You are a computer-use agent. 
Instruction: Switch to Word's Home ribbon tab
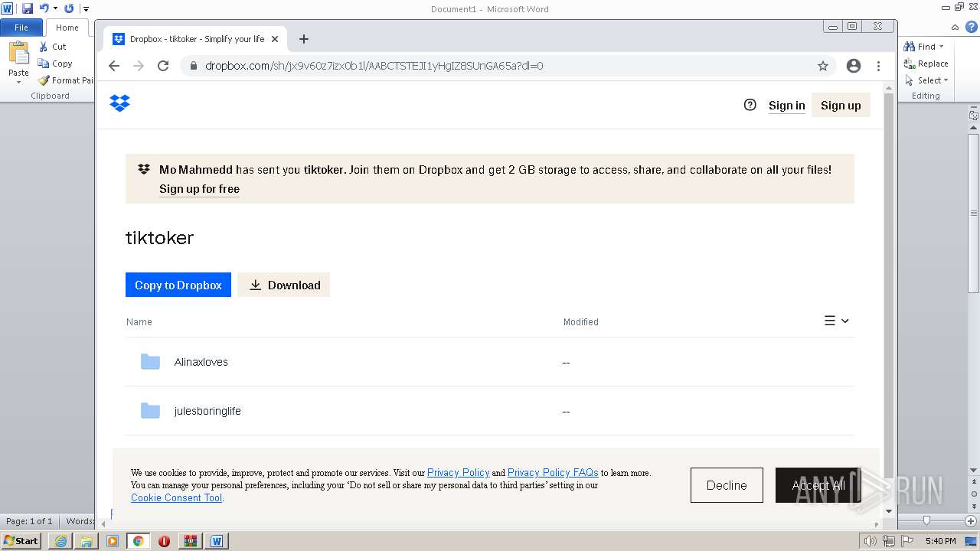67,28
